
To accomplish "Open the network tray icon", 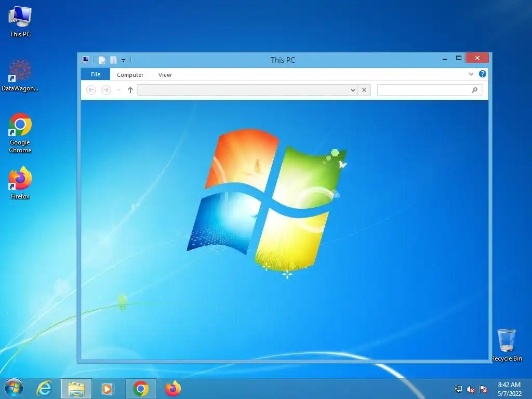I will 458,389.
